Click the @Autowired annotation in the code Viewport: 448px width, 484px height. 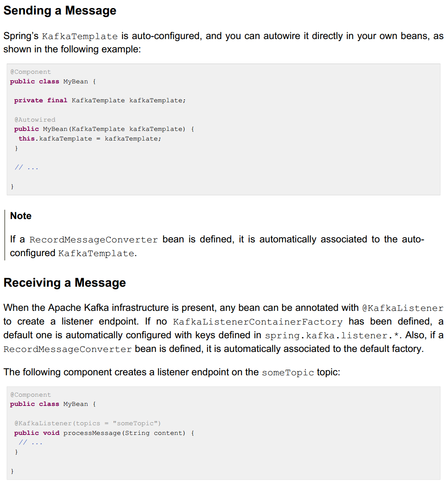click(x=35, y=120)
